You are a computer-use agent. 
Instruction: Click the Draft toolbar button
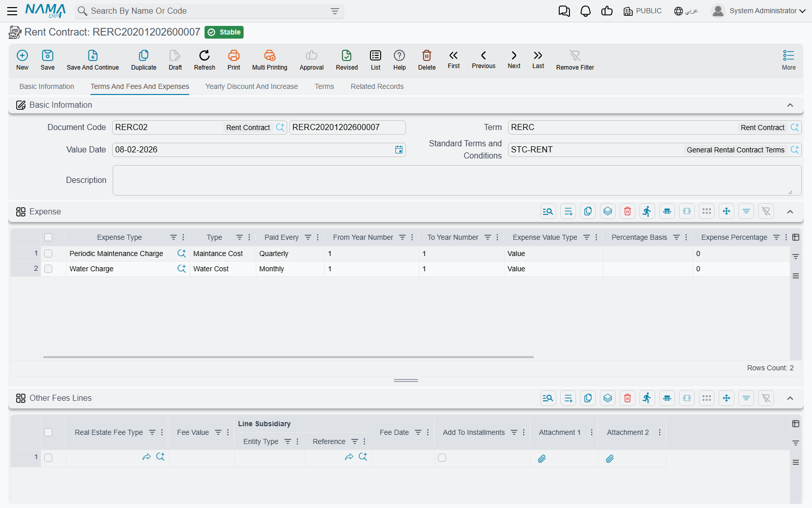[x=175, y=60]
